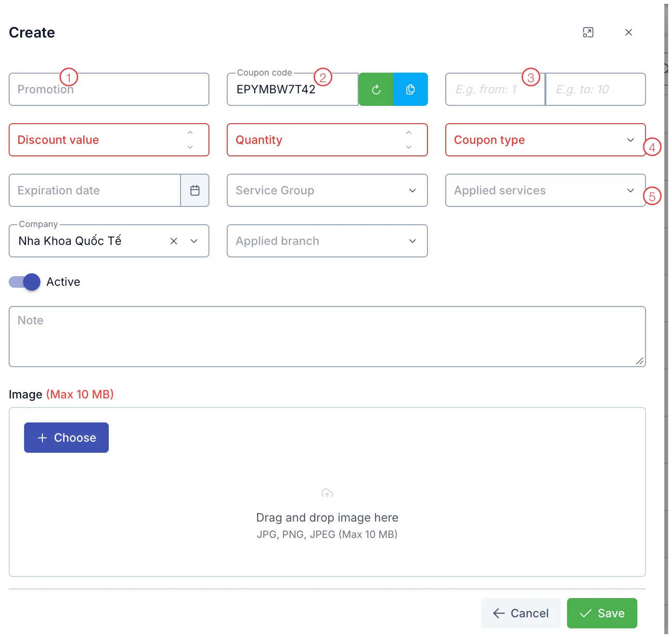Increase the Quantity with up arrow
This screenshot has width=672, height=638.
[x=409, y=133]
